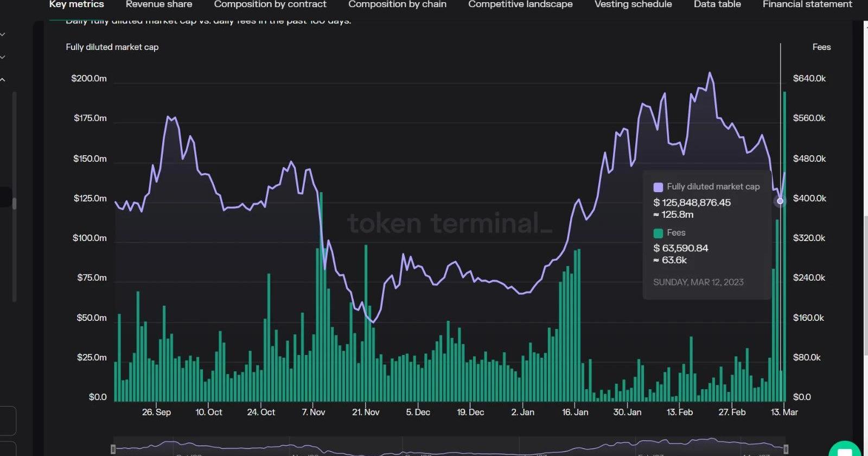Viewport: 868px width, 456px height.
Task: Open the Financial statement tab
Action: pyautogui.click(x=807, y=4)
